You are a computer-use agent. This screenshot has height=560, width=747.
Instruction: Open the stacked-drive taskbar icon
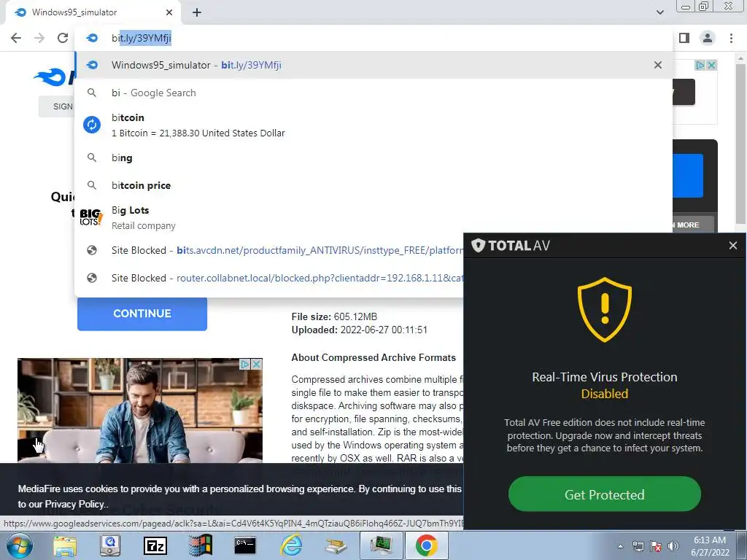tap(336, 545)
